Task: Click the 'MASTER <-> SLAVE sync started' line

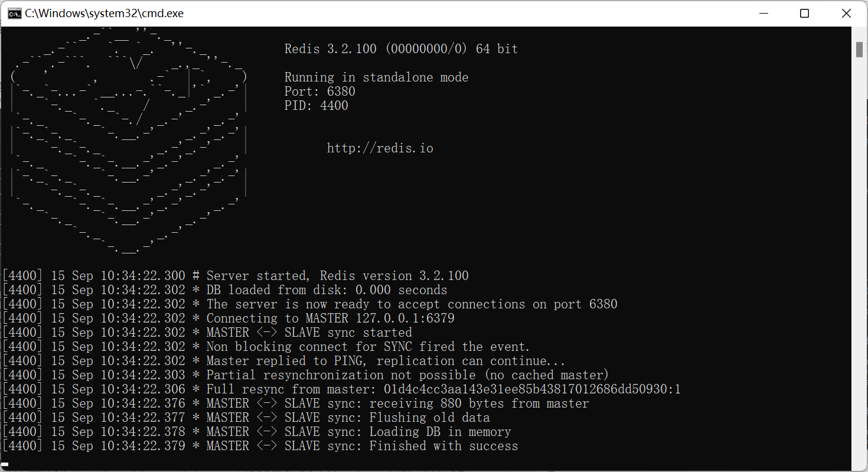Action: (x=207, y=333)
